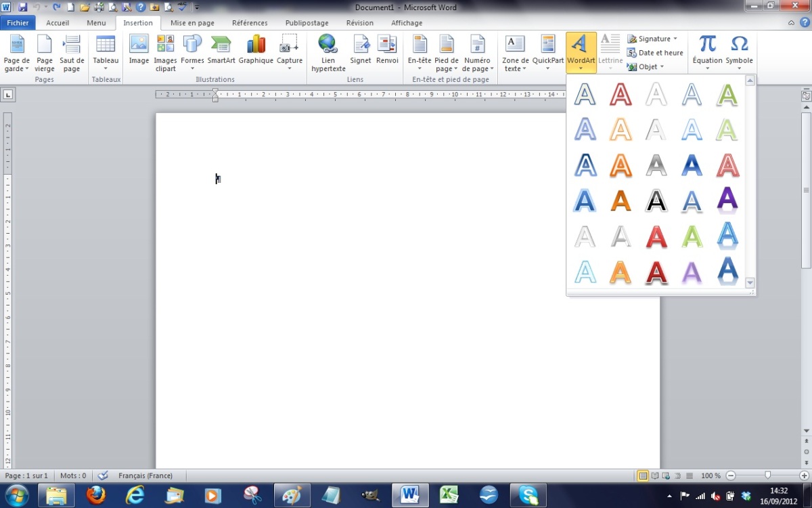Image resolution: width=812 pixels, height=508 pixels.
Task: Select the green outlined WordArt style in first row
Action: pos(726,94)
